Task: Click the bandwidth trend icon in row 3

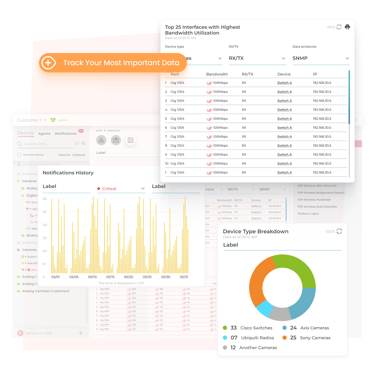Action: click(x=209, y=101)
